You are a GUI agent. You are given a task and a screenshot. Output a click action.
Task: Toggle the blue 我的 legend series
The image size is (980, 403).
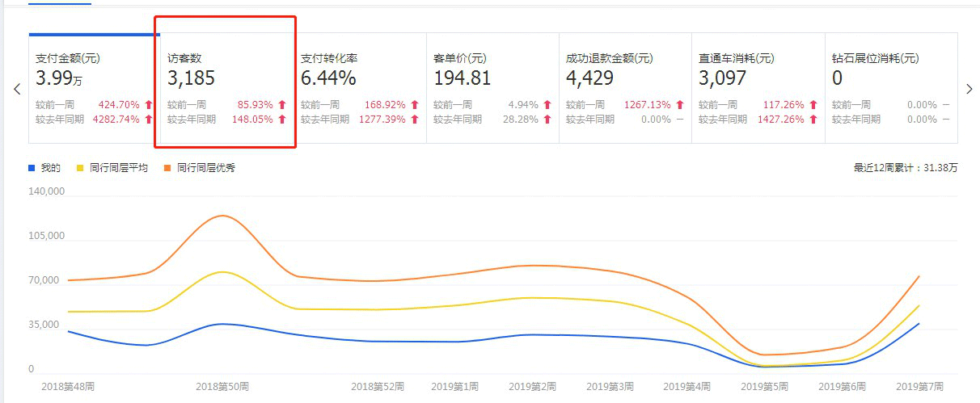44,168
